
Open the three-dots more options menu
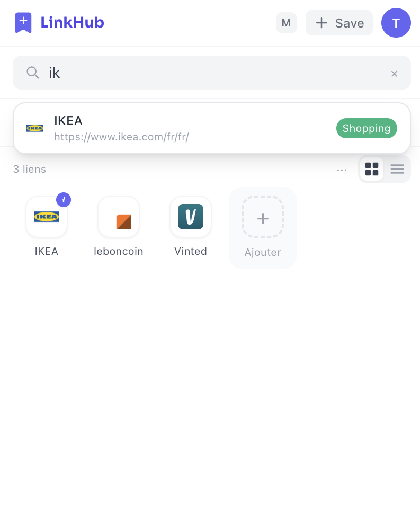(342, 170)
